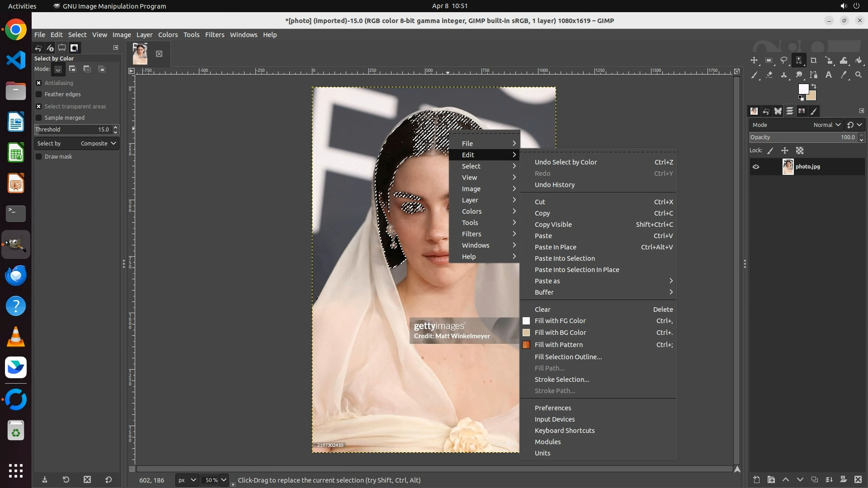Open the Select by Composite dropdown

pos(76,144)
